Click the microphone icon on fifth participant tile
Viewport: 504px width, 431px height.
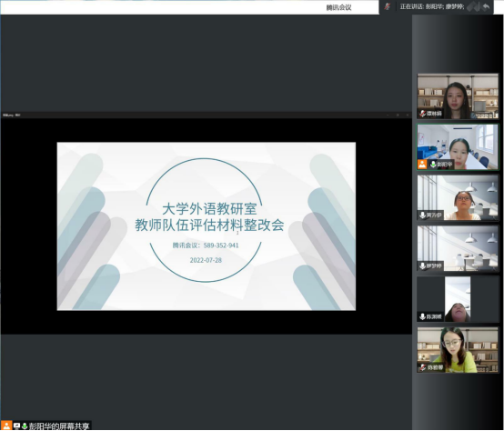point(423,317)
